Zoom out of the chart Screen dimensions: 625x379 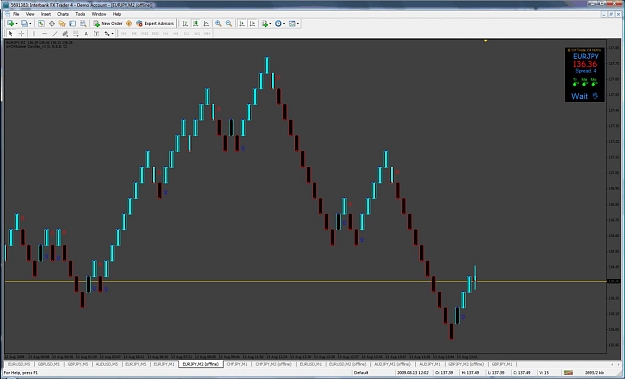tap(229, 24)
